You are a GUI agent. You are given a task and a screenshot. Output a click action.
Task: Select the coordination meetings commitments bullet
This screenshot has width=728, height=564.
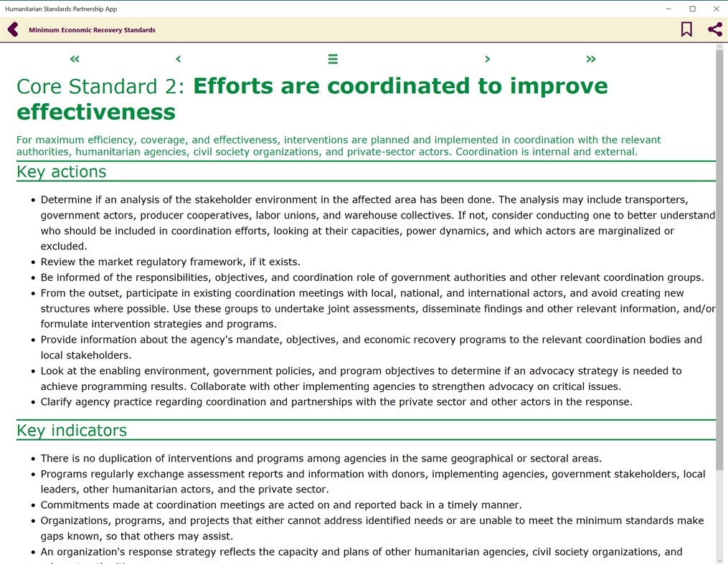click(x=280, y=505)
